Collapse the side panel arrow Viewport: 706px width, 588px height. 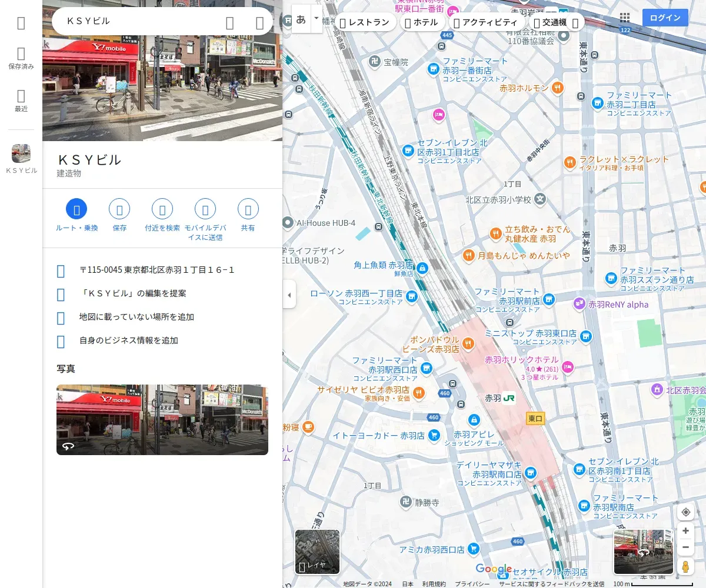pyautogui.click(x=289, y=295)
